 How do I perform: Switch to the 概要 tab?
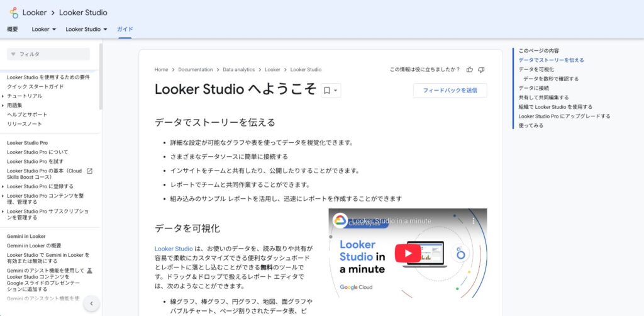[x=13, y=30]
